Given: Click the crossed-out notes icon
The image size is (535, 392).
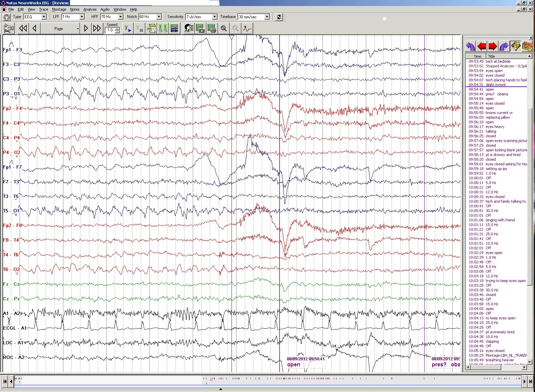Looking at the screenshot, I should pos(527,46).
